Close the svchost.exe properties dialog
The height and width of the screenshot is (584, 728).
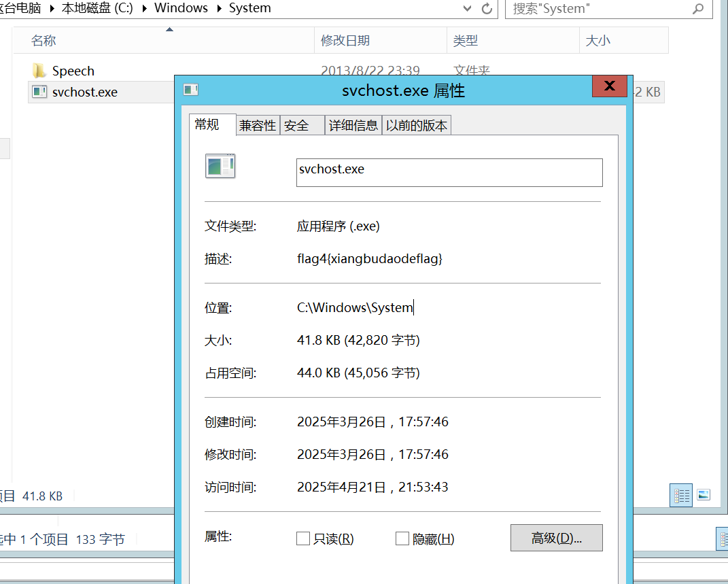pos(610,86)
